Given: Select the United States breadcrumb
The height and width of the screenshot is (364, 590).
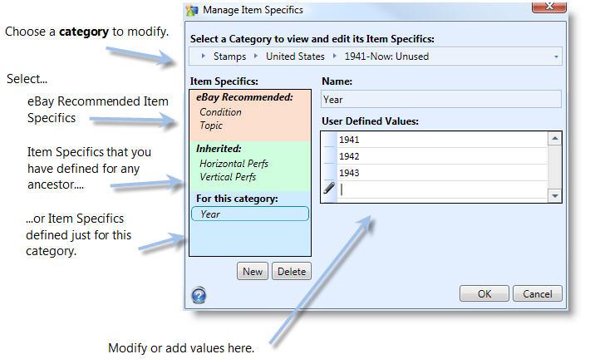Looking at the screenshot, I should click(295, 57).
